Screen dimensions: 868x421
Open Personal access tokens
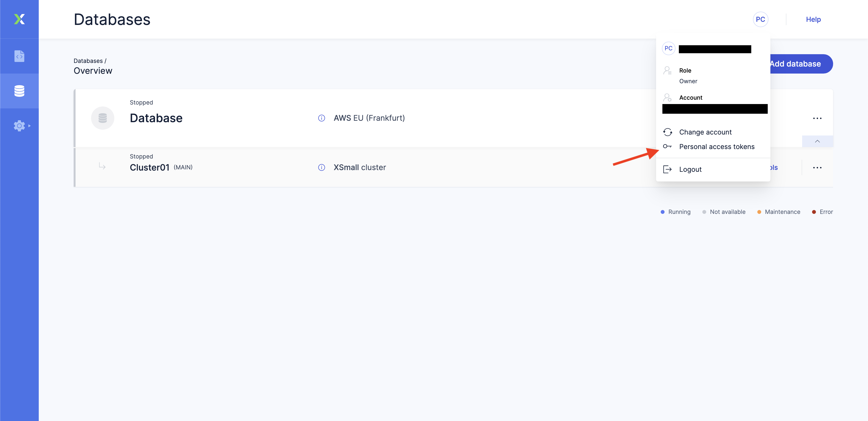coord(717,147)
